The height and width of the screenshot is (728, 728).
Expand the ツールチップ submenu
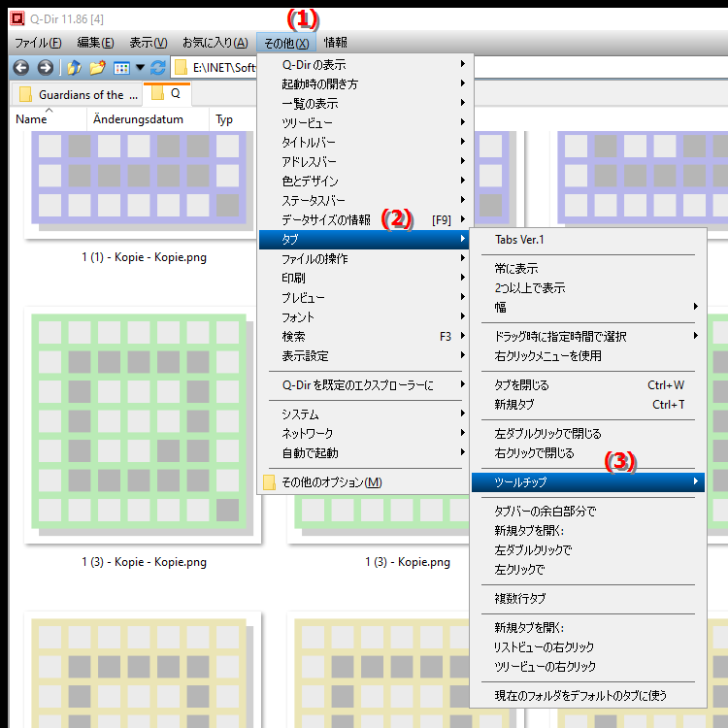click(x=588, y=482)
